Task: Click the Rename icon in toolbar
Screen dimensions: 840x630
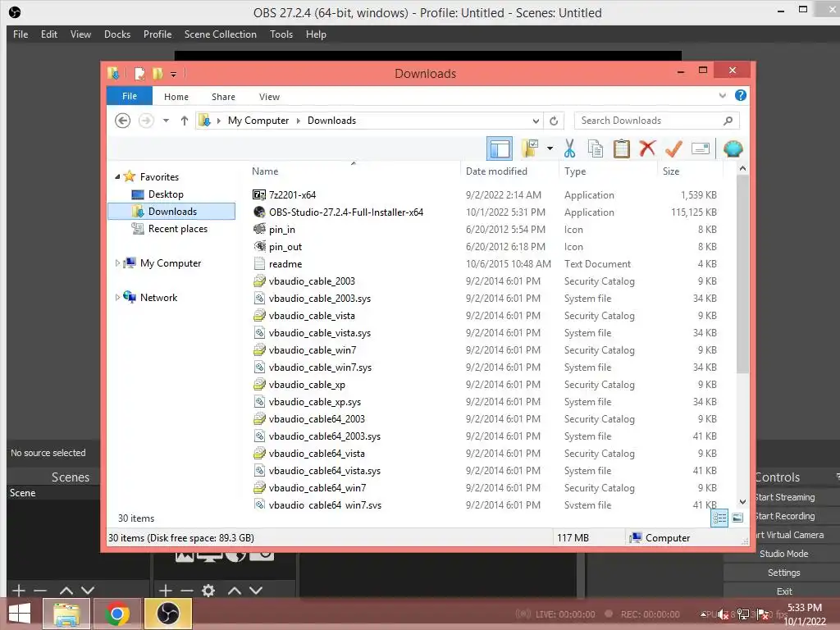Action: click(x=701, y=148)
